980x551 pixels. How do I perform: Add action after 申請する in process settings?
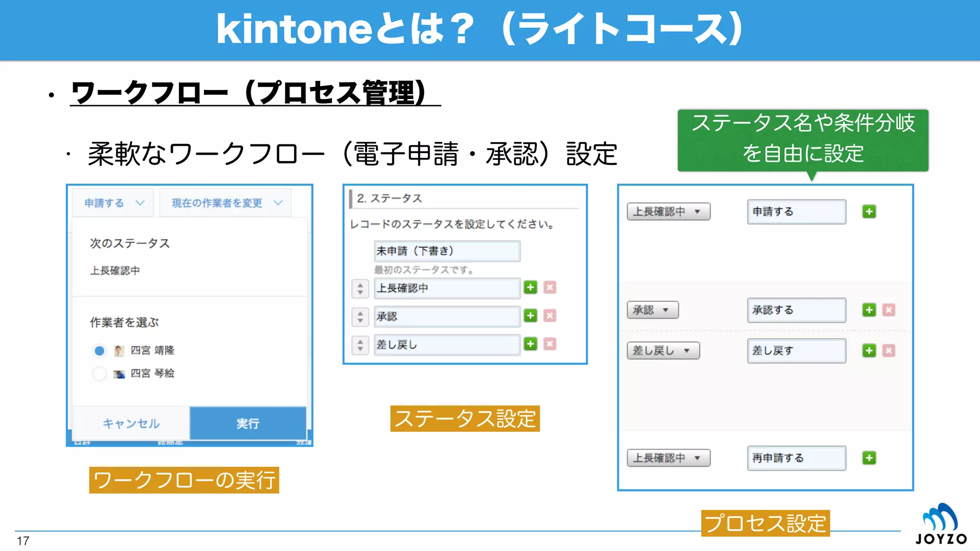pos(869,211)
